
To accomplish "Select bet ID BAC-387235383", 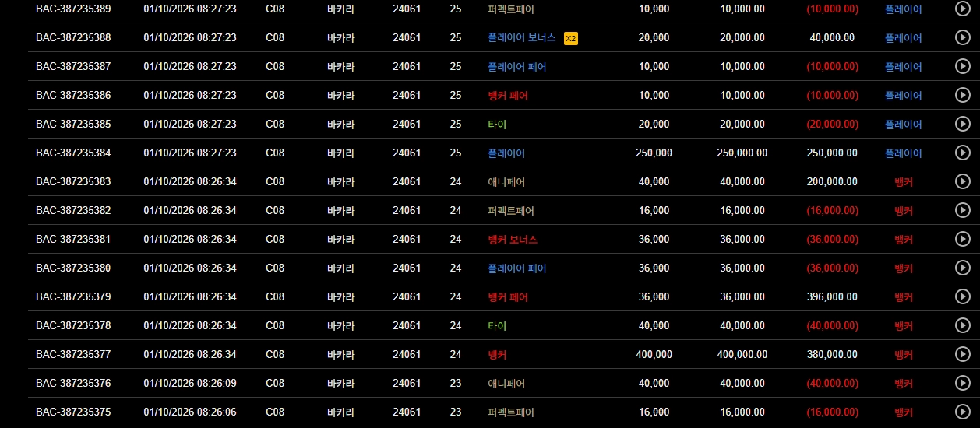I will (x=73, y=182).
